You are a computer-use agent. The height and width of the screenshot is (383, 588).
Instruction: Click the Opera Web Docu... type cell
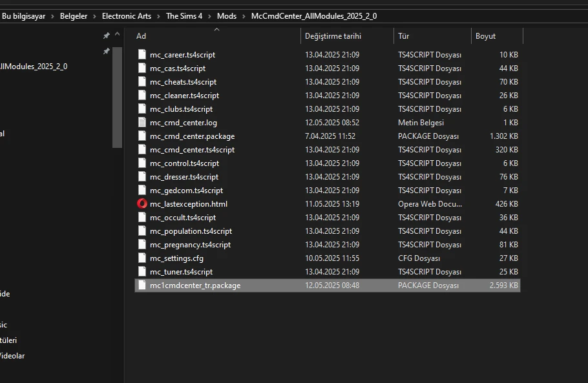430,204
